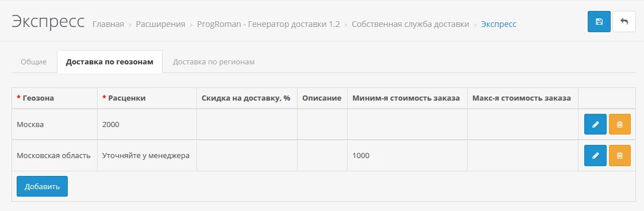Open the Расширения breadcrumb link
This screenshot has height=211, width=644.
[161, 24]
